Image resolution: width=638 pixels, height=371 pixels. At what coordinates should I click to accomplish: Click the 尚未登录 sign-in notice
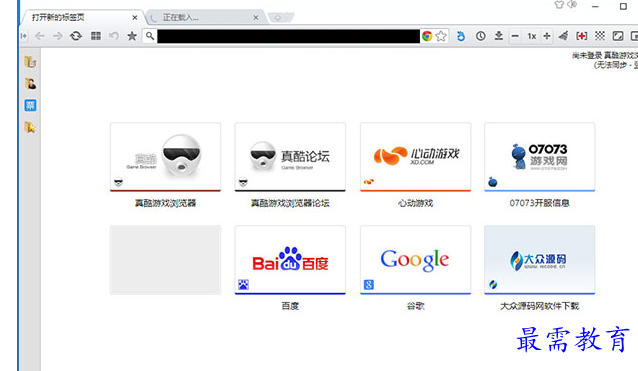point(605,60)
